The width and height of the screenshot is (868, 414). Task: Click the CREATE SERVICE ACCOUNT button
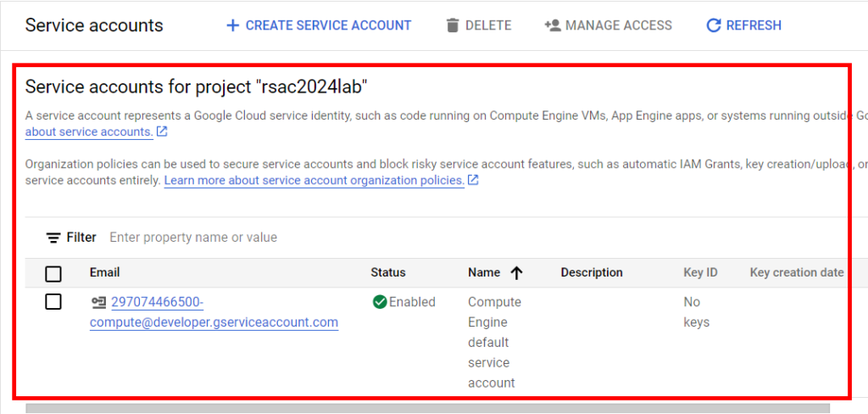point(319,25)
